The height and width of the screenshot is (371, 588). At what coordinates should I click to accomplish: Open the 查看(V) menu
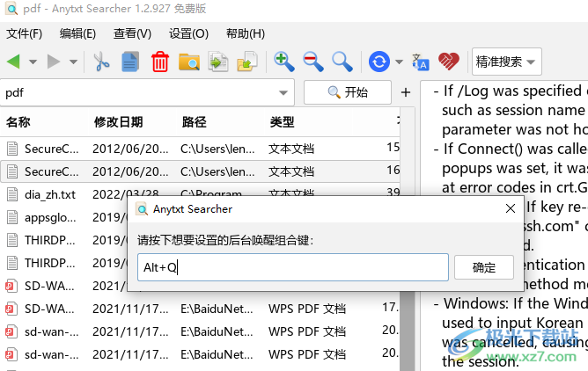coord(132,33)
